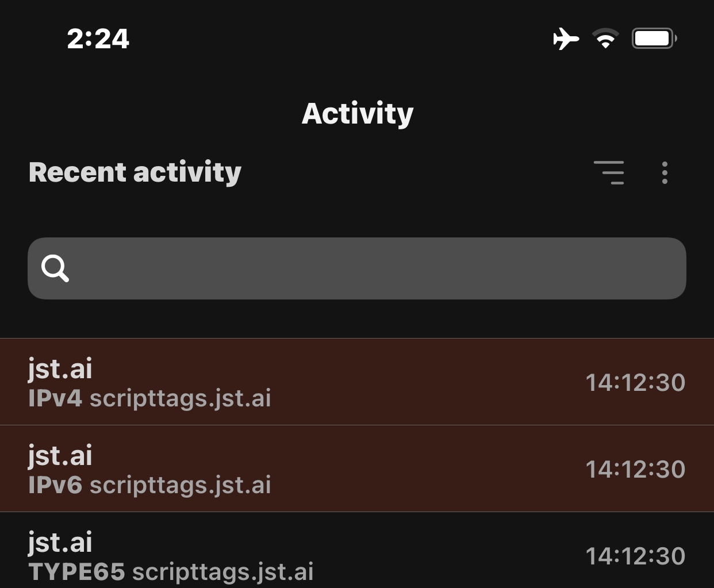Viewport: 714px width, 588px height.
Task: Open the blocked IPv6 scripttags.jst.ai entry
Action: (x=356, y=468)
